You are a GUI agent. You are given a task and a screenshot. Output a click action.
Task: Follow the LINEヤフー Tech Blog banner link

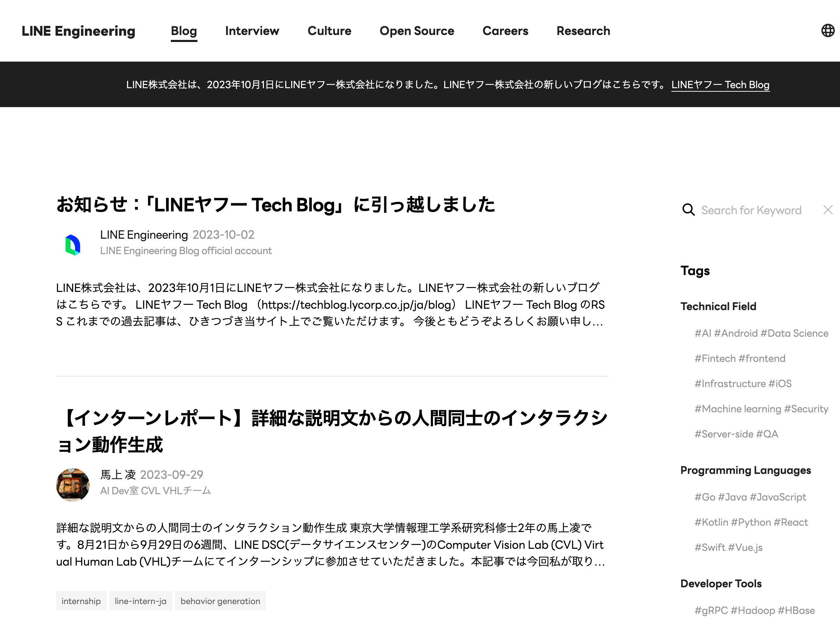coord(720,85)
